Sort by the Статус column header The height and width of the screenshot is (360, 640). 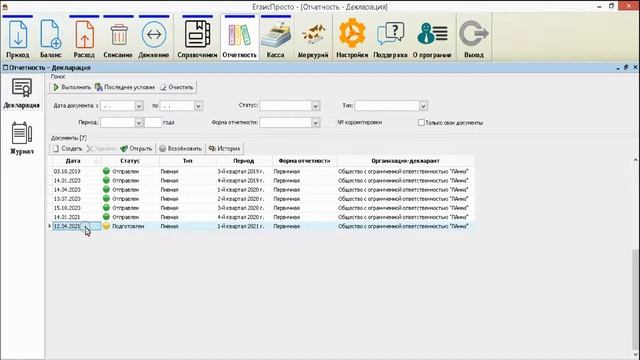130,161
